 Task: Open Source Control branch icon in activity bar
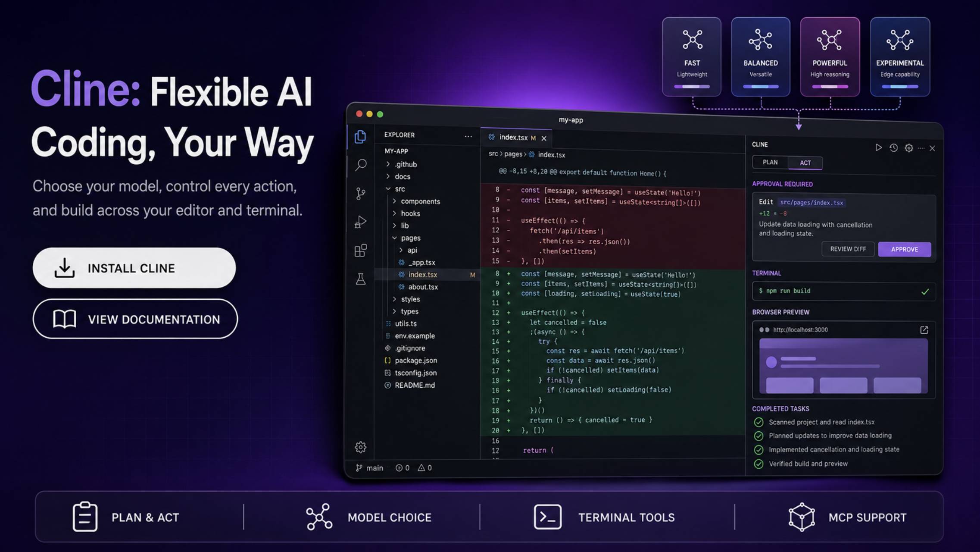tap(361, 194)
